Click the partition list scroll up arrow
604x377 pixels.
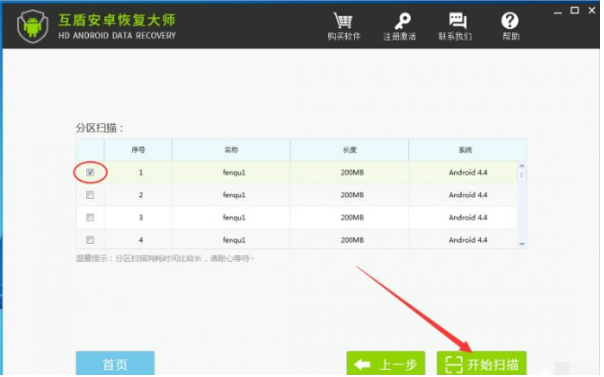(522, 166)
